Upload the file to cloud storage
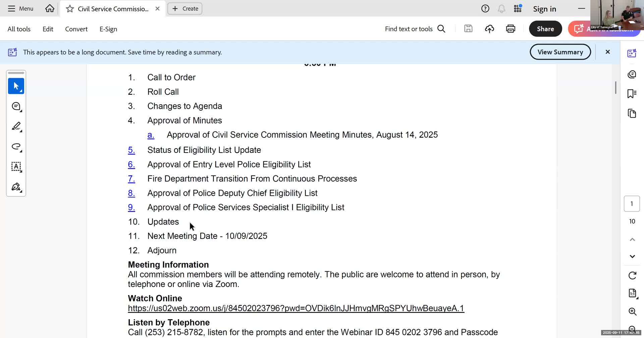 coord(489,29)
